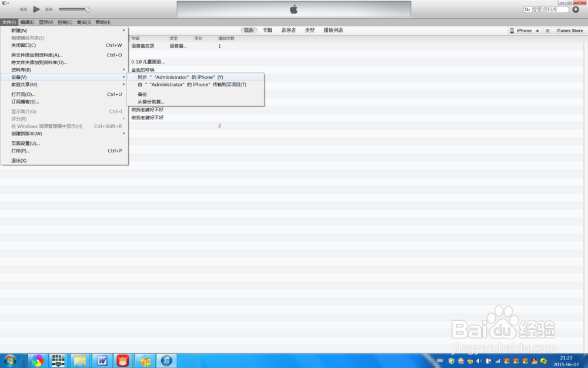The image size is (588, 368).
Task: Go to iTunes Store
Action: point(570,31)
